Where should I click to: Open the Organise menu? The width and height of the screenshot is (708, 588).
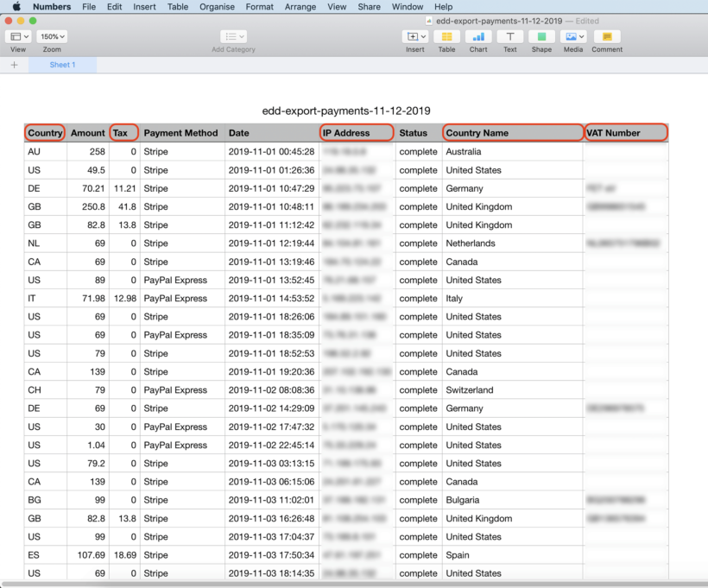(x=217, y=7)
